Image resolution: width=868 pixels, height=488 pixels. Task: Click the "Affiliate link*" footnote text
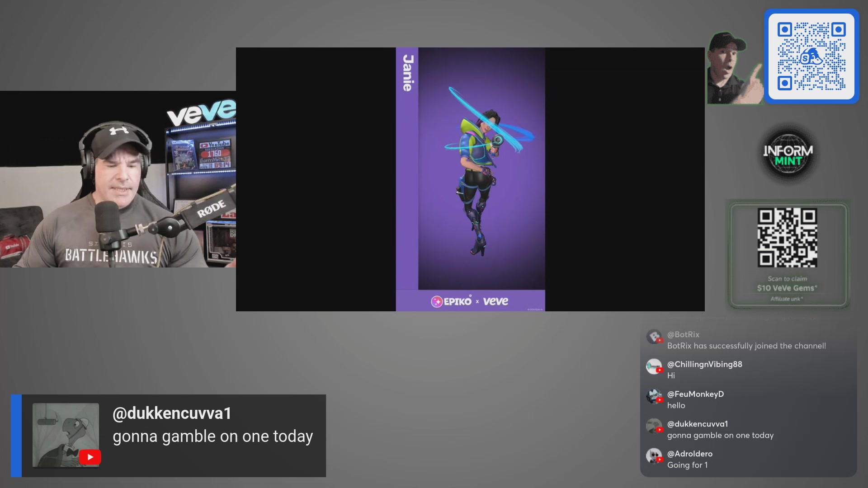click(787, 299)
